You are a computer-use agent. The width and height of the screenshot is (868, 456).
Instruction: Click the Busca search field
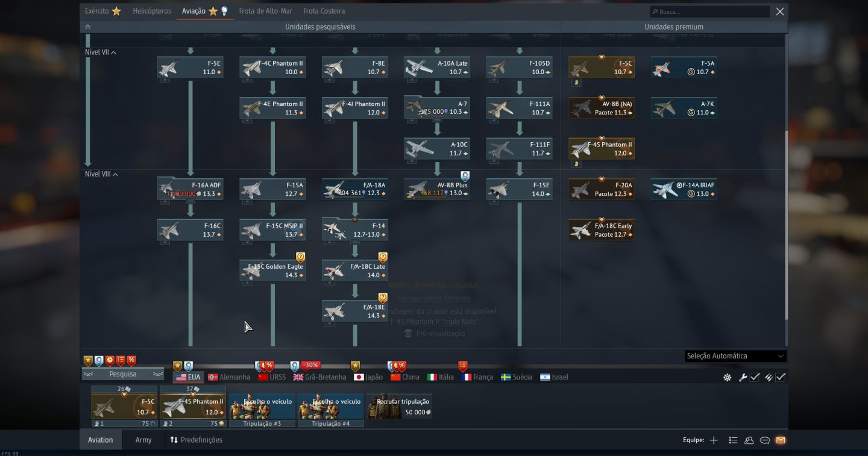(x=709, y=11)
